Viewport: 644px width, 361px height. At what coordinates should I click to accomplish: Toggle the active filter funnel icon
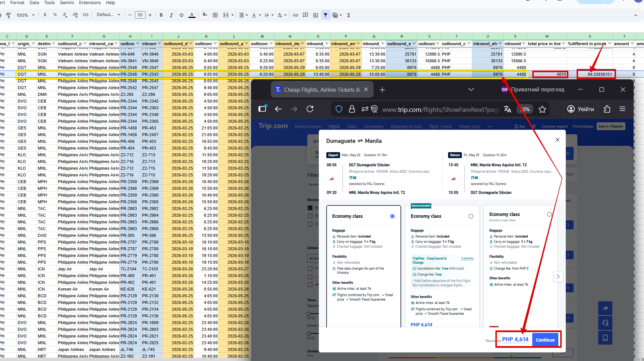pos(326,15)
